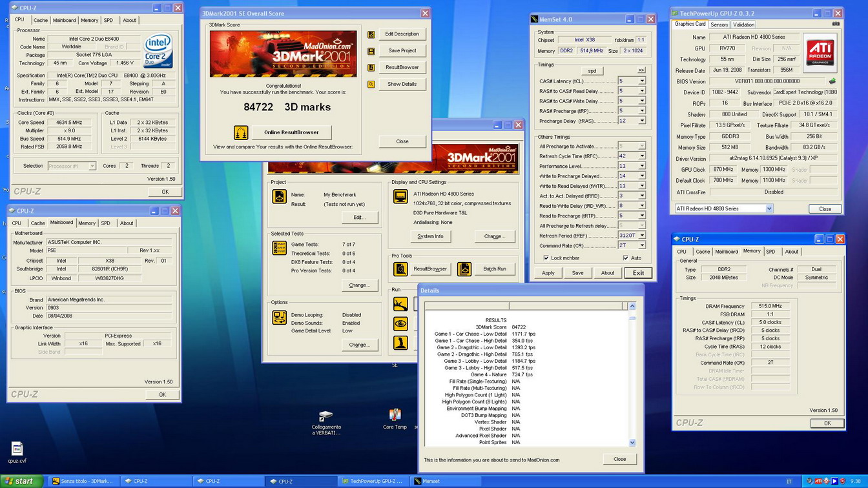Switch to the Sensors tab in GPU-Z
The image size is (868, 488).
(x=719, y=25)
